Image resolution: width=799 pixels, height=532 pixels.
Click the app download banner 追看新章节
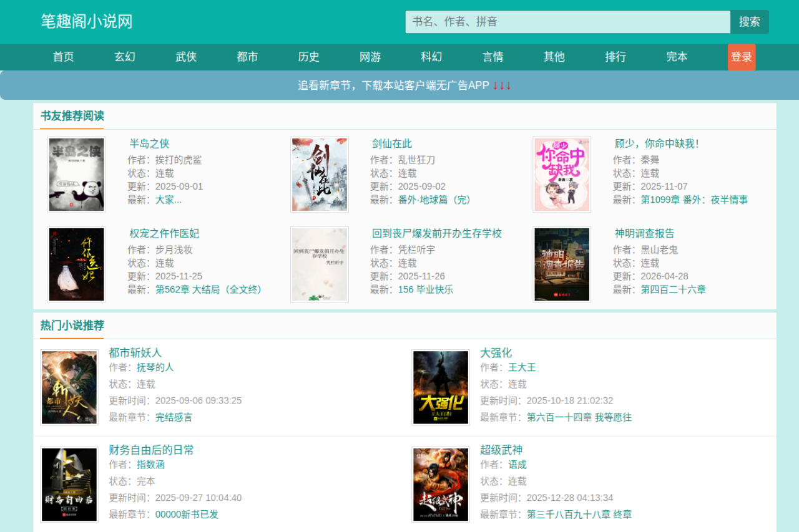tap(399, 85)
